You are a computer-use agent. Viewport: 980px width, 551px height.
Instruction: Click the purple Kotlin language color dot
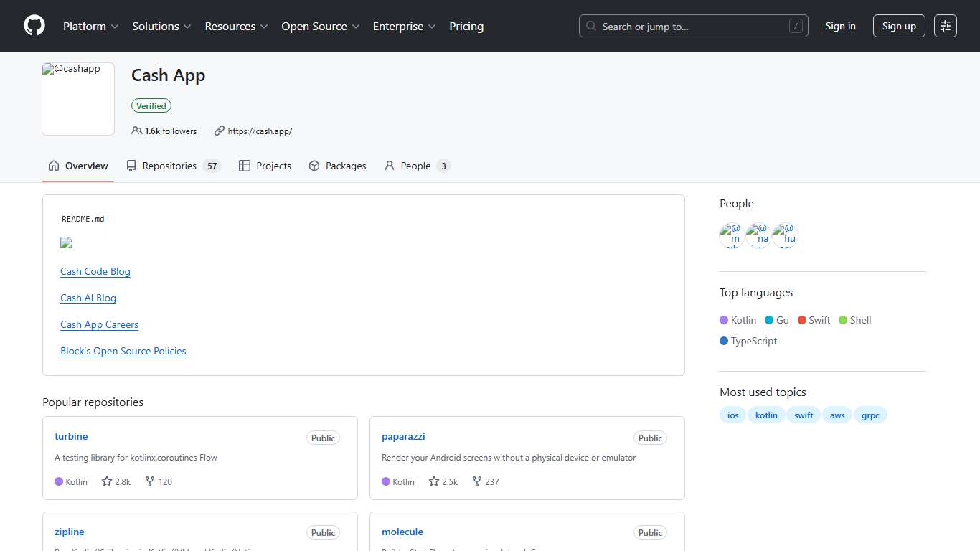click(x=725, y=320)
